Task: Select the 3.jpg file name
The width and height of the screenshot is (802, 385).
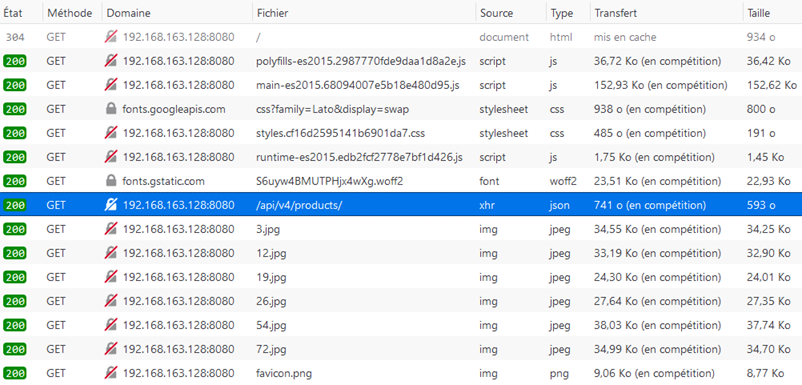Action: click(x=268, y=230)
